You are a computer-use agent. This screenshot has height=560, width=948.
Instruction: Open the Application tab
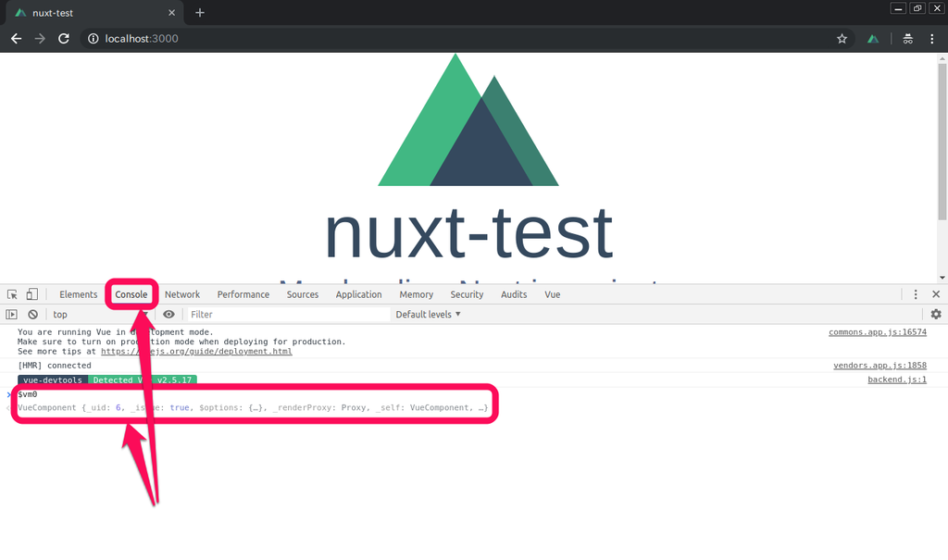[358, 294]
